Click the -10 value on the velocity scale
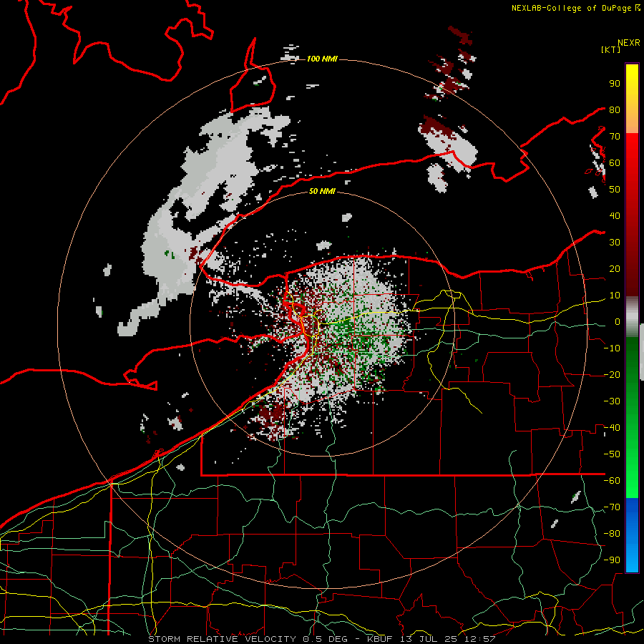Viewport: 644px width, 644px height. click(612, 348)
